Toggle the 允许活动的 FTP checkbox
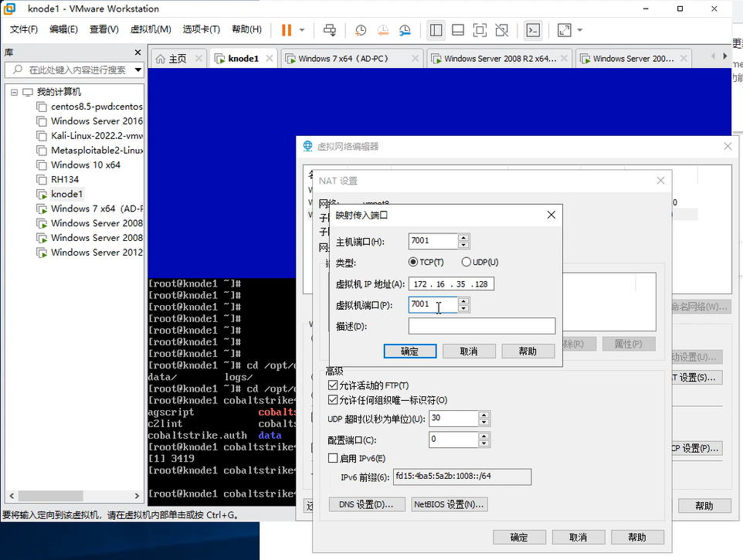Image resolution: width=743 pixels, height=560 pixels. (333, 385)
